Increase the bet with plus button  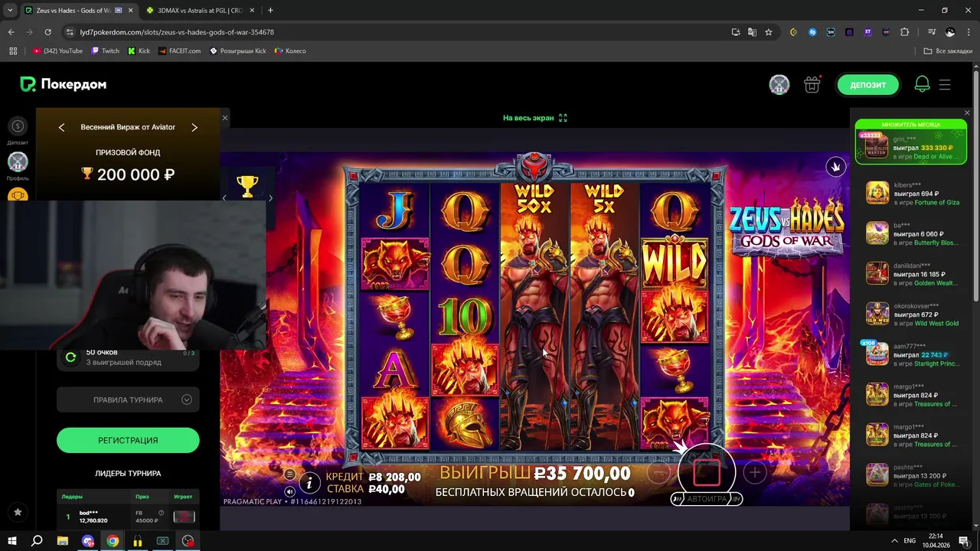click(x=754, y=473)
